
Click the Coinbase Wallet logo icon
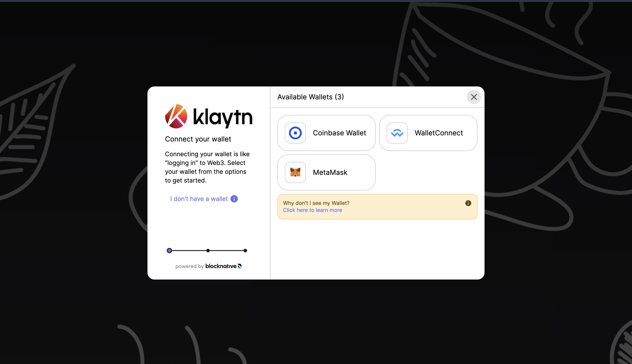295,133
